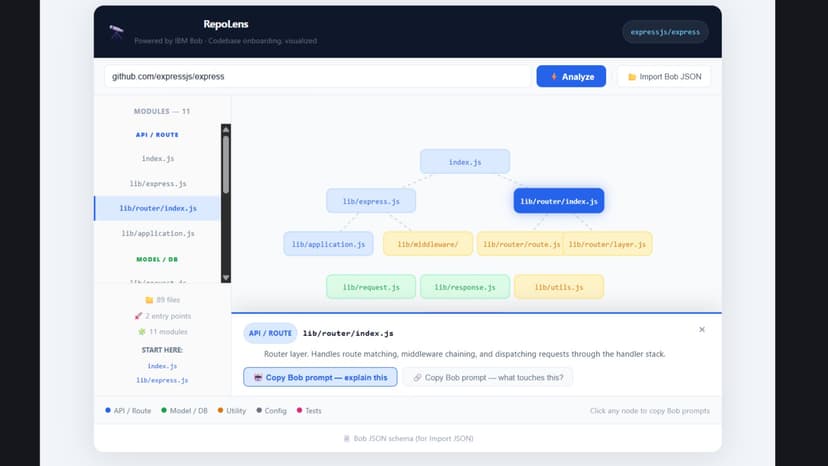Screen dimensions: 828x466
Task: Open index.js link under START HERE
Action: pos(162,366)
